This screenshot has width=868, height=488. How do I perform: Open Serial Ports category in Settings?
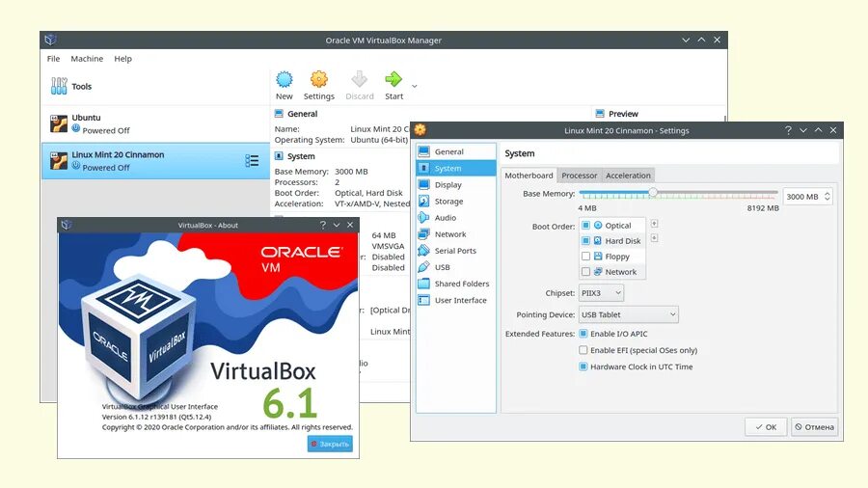455,251
